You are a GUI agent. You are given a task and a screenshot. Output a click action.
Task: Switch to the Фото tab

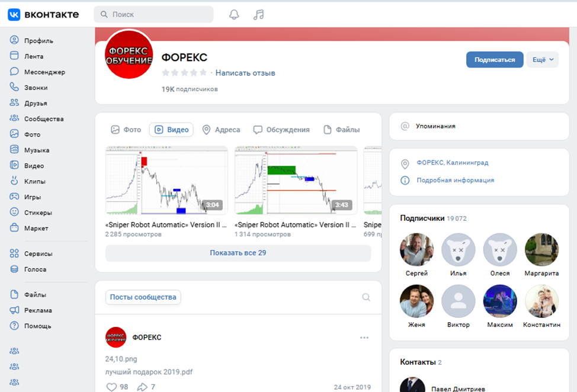[126, 130]
